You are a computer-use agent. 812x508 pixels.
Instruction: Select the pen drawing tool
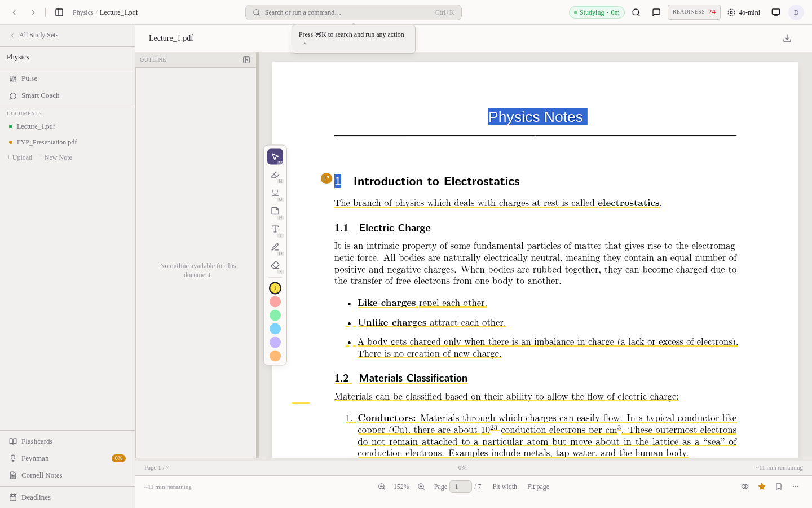coord(275,247)
